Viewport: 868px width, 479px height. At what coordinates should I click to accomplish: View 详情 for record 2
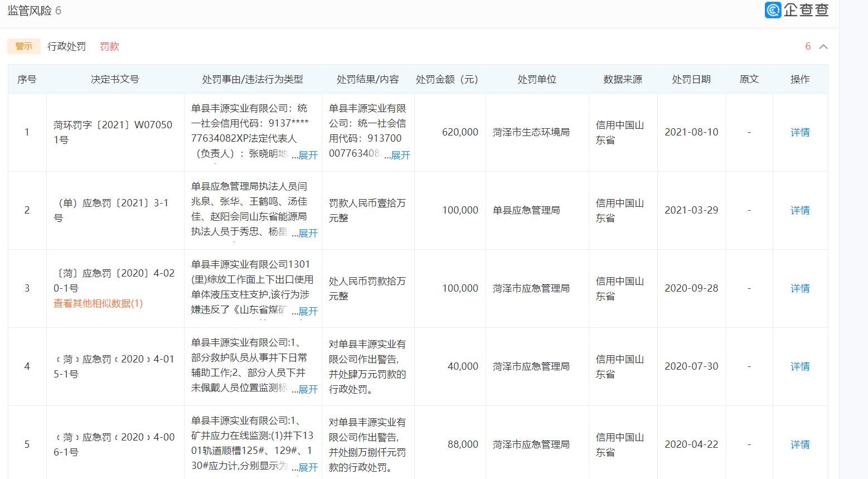(x=800, y=210)
